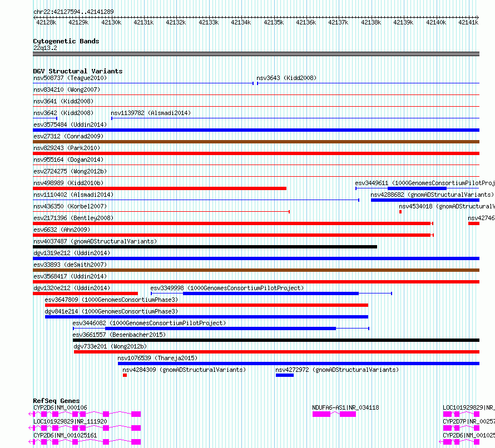This screenshot has height=448, width=495.
Task: Select the NDUFA6-AS1|NR_034118 gene label
Action: tap(345, 407)
